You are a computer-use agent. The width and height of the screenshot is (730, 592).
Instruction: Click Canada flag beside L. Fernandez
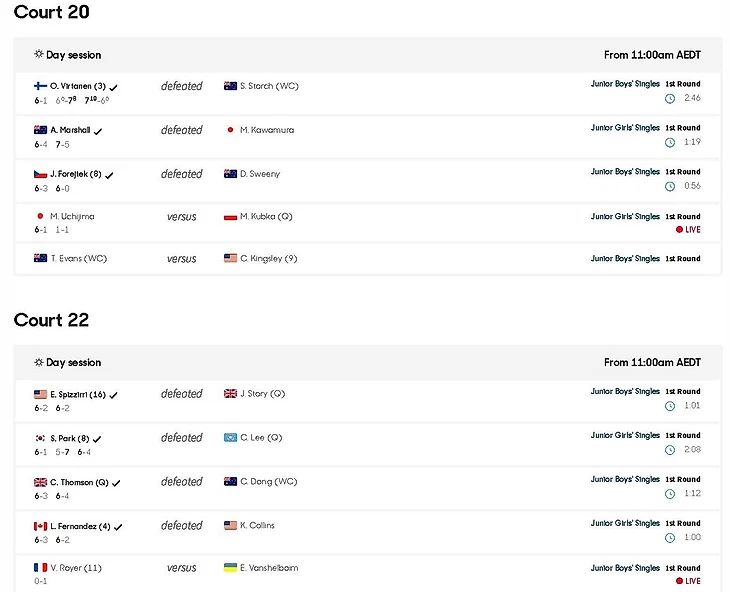click(x=40, y=526)
